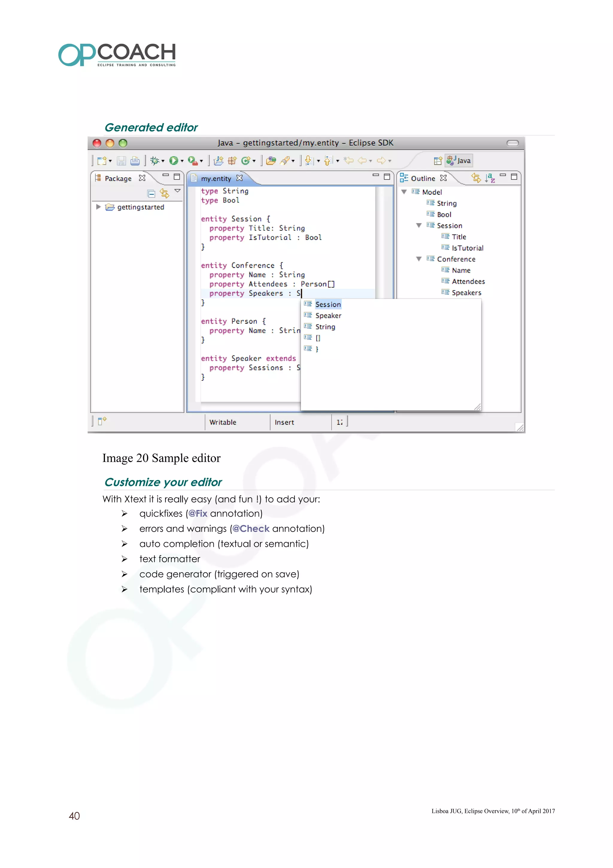Screen dimensions: 613x868
Task: Maximize the Outline panel
Action: (x=514, y=176)
